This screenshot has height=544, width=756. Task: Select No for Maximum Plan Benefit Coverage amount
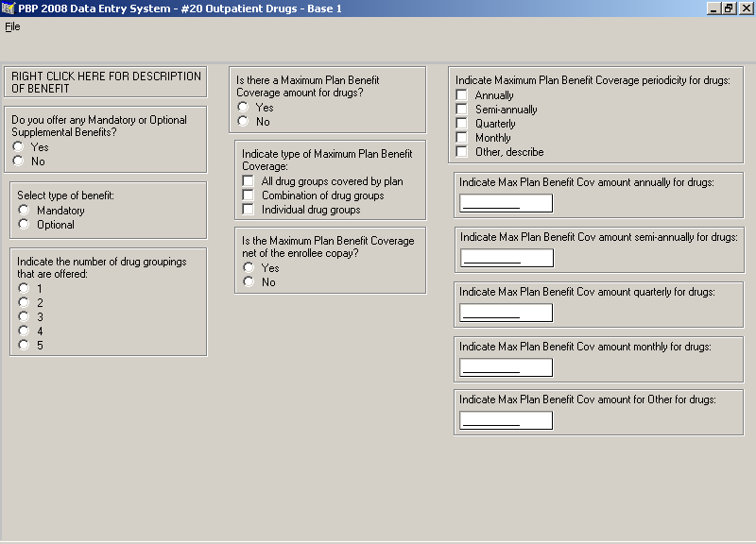[x=243, y=121]
